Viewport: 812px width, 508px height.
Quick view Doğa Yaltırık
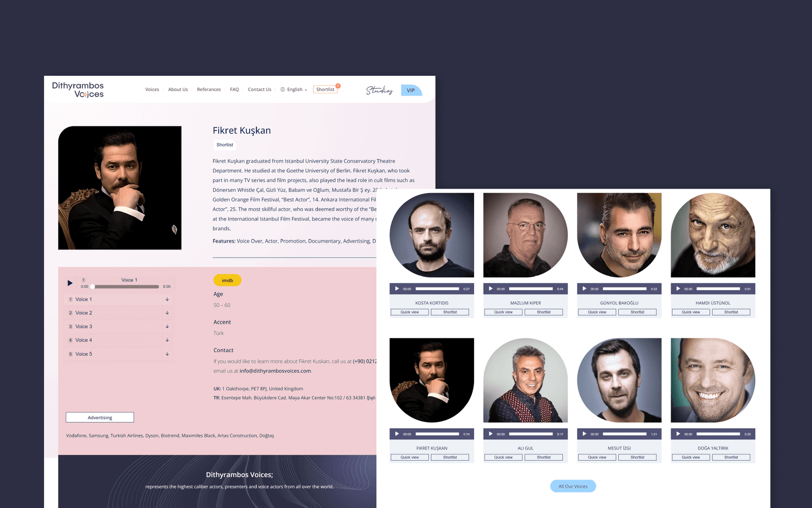691,457
